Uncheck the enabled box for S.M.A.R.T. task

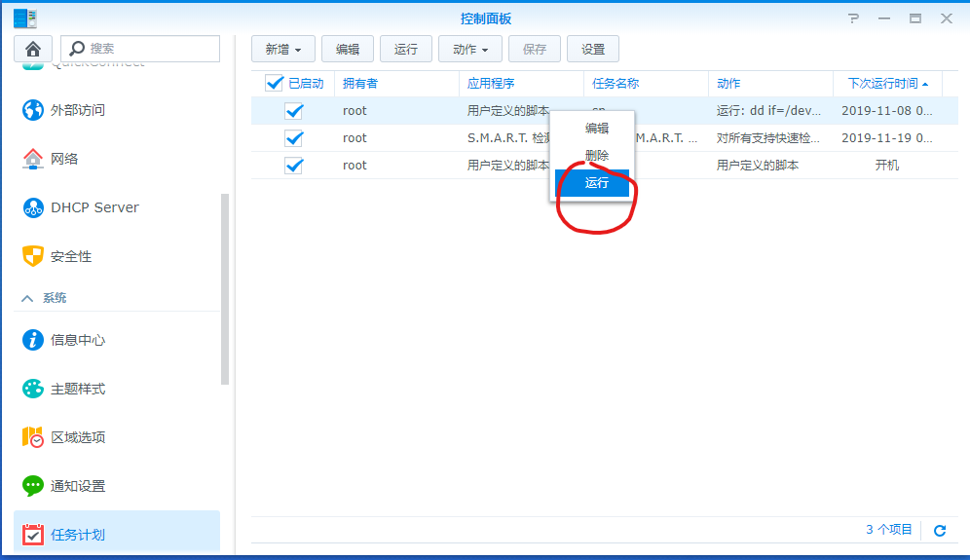point(294,138)
